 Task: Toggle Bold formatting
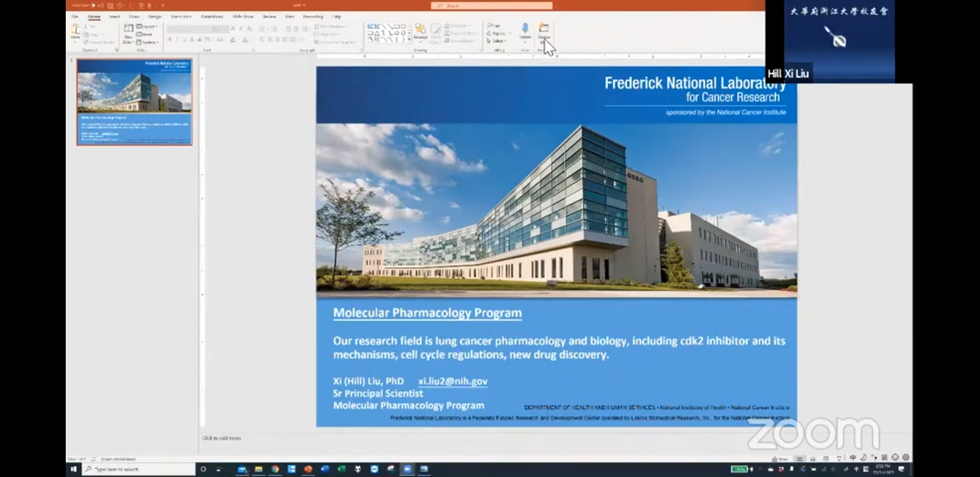pos(170,40)
